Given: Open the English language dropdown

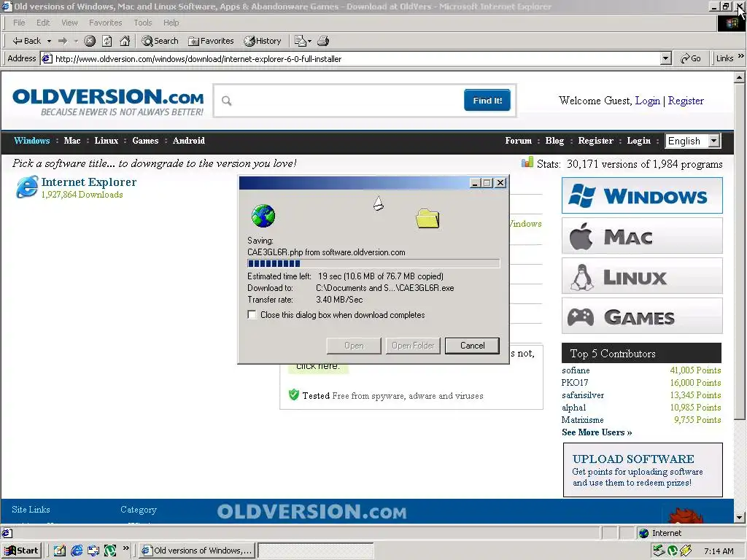Looking at the screenshot, I should (x=693, y=141).
